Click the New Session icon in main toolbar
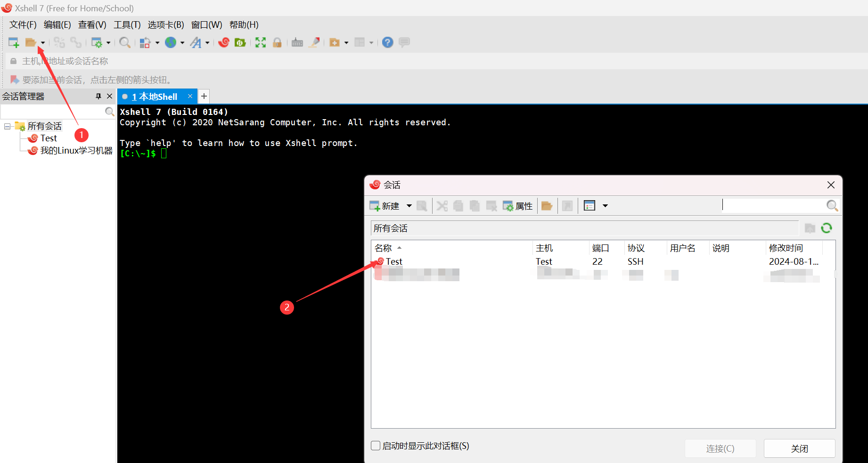The image size is (868, 463). (x=14, y=42)
